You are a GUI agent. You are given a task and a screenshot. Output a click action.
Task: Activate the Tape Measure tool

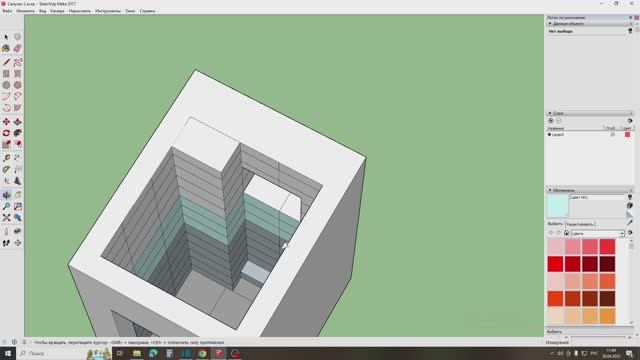(6, 158)
